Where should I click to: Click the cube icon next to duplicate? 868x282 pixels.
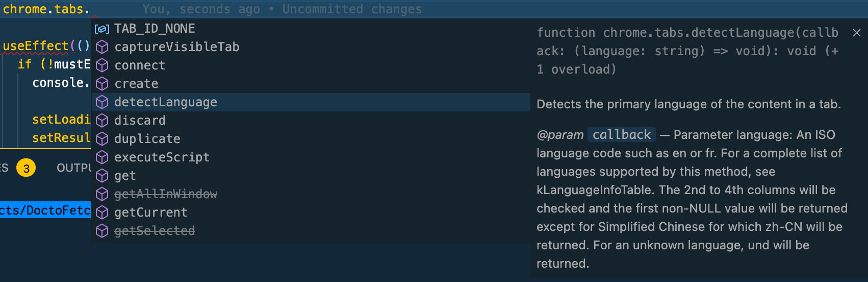point(102,139)
